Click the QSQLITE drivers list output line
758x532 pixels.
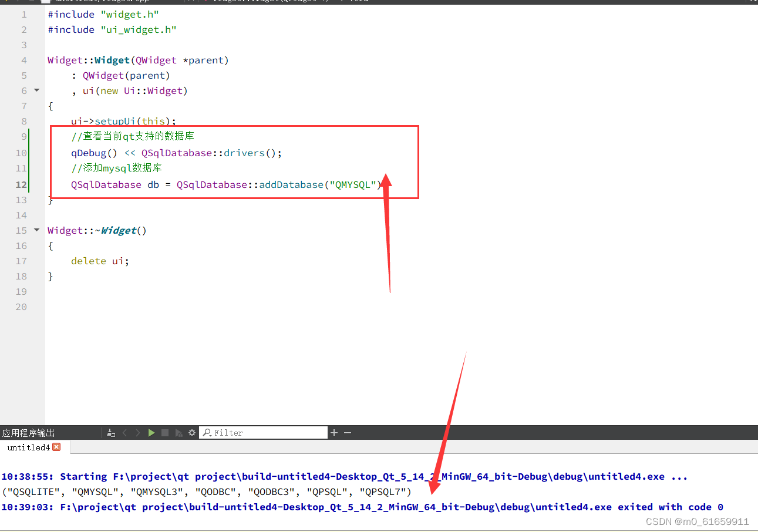(x=207, y=491)
